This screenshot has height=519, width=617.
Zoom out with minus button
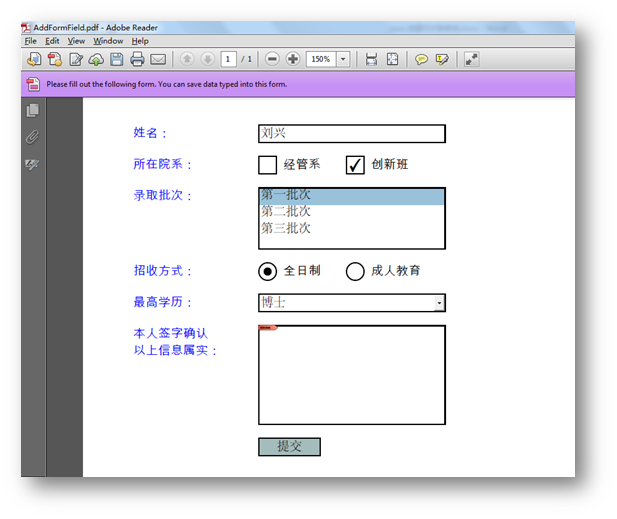[272, 59]
